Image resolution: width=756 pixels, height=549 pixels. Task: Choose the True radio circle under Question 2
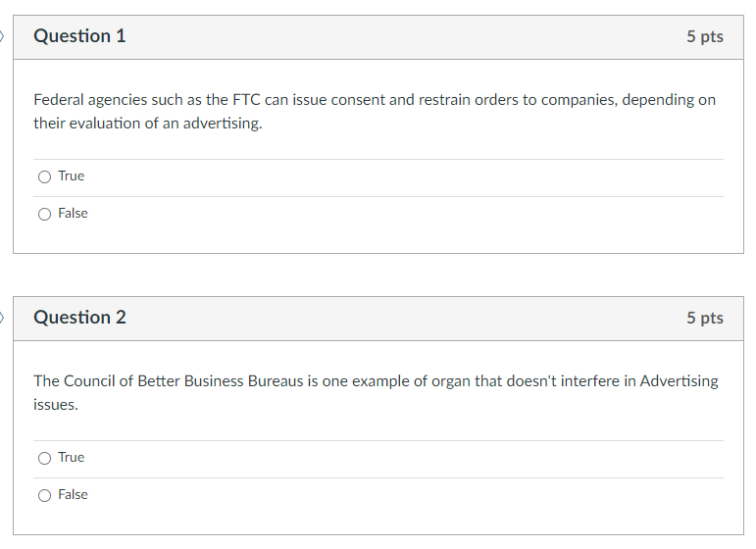click(44, 458)
